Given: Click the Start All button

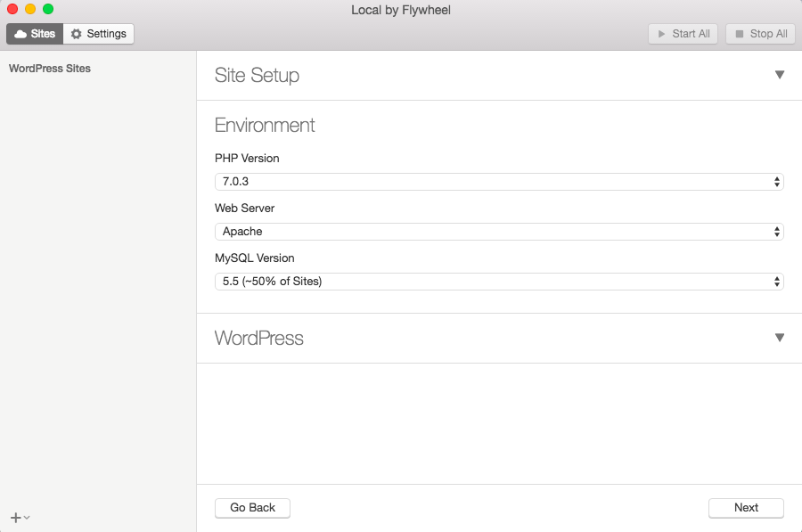Looking at the screenshot, I should pos(683,34).
